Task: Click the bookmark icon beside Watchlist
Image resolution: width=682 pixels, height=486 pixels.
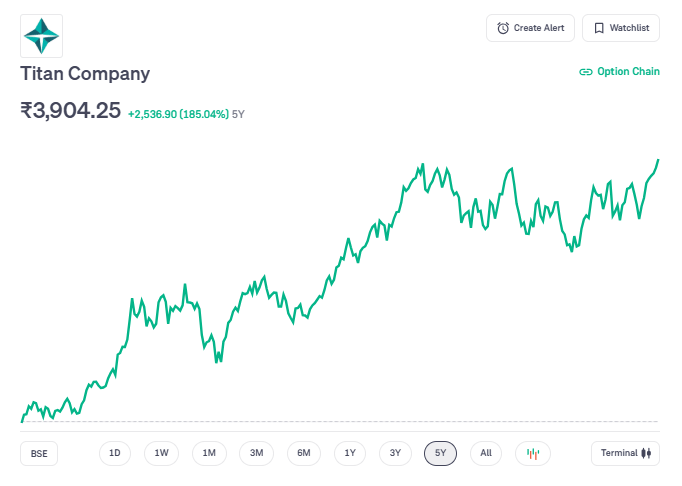Action: coord(599,28)
